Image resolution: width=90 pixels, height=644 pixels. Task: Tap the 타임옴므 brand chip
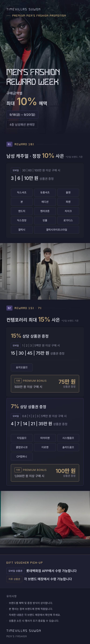(22, 438)
